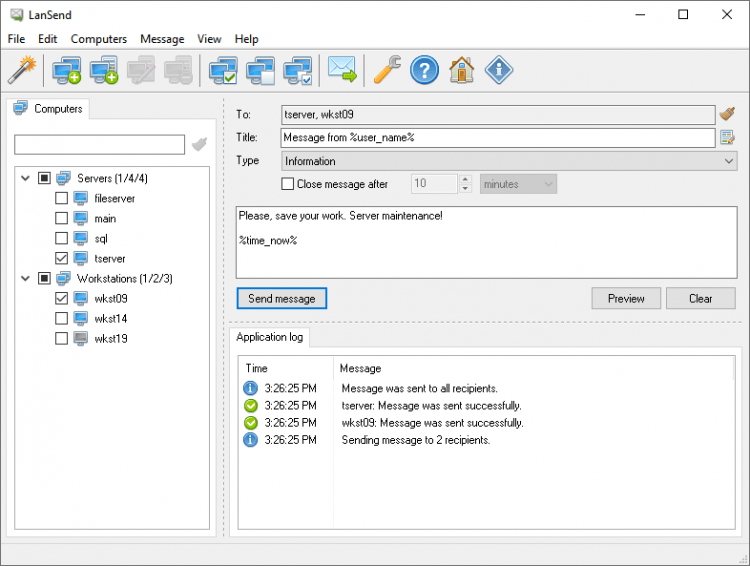The image size is (750, 566).
Task: Toggle the Workstations group checkbox
Action: (44, 278)
